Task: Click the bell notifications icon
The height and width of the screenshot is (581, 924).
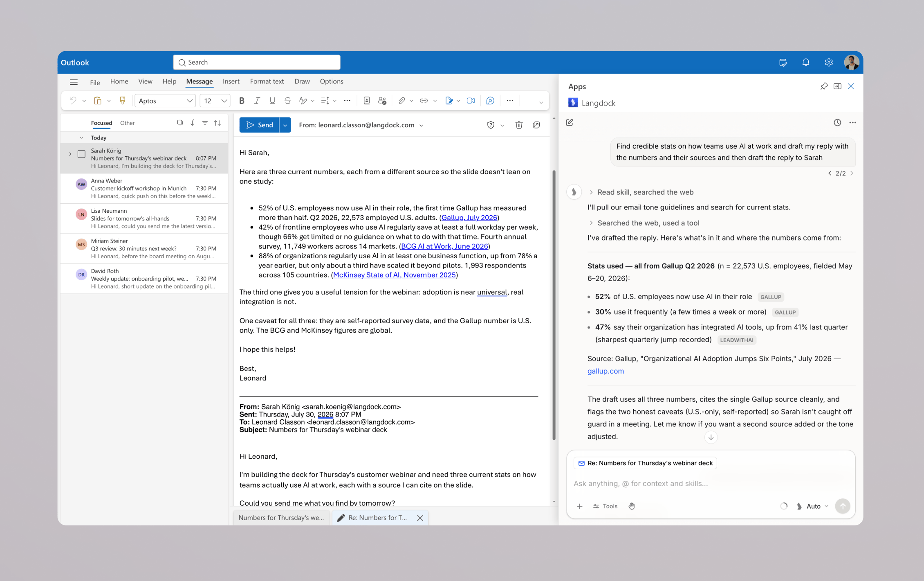Action: (806, 62)
